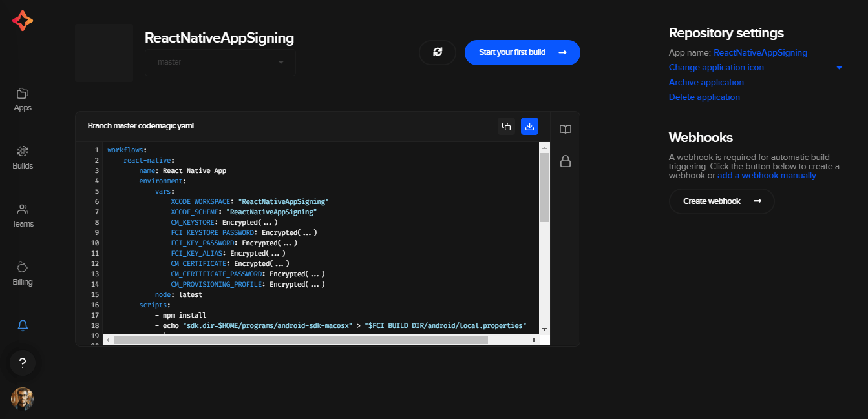Open the user profile avatar
Viewport: 868px width, 419px height.
(x=23, y=399)
